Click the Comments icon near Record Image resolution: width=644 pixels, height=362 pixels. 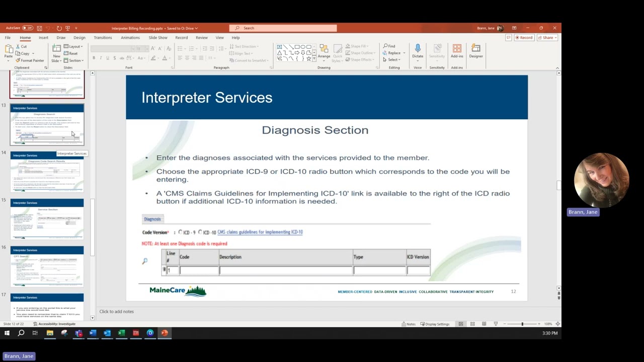coord(509,38)
